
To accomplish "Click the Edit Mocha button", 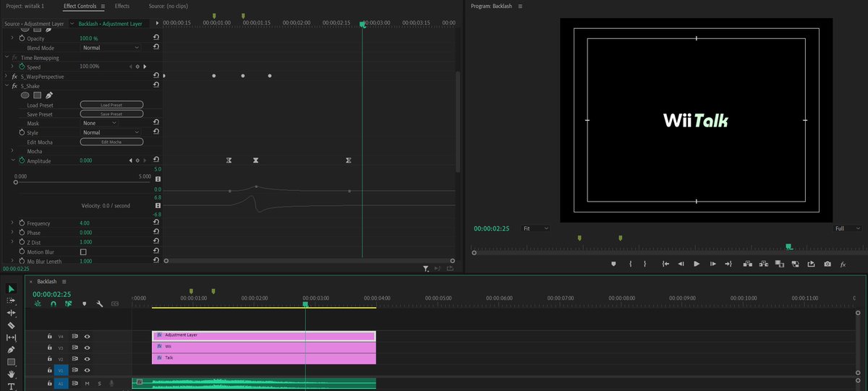I will pyautogui.click(x=111, y=142).
